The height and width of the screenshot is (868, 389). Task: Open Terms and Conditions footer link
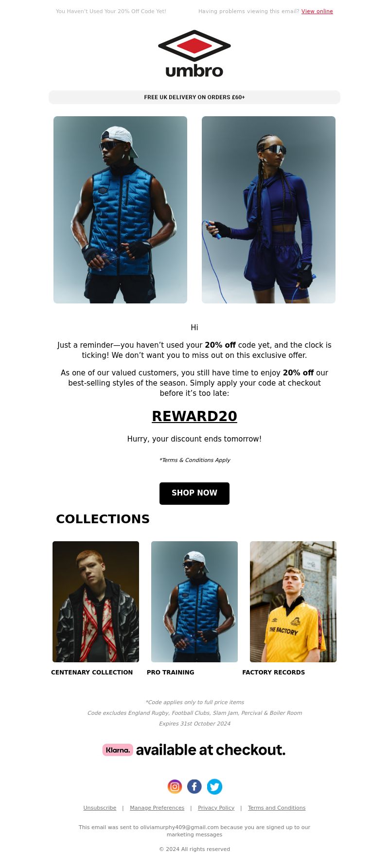point(277,808)
